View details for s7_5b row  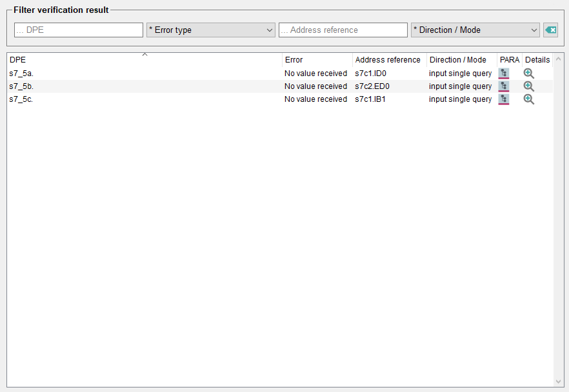pyautogui.click(x=529, y=86)
